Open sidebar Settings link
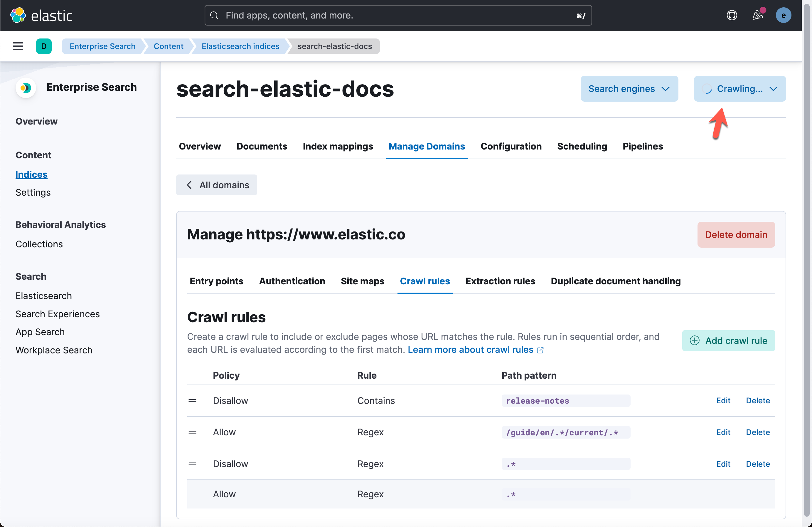The height and width of the screenshot is (527, 812). (x=33, y=192)
